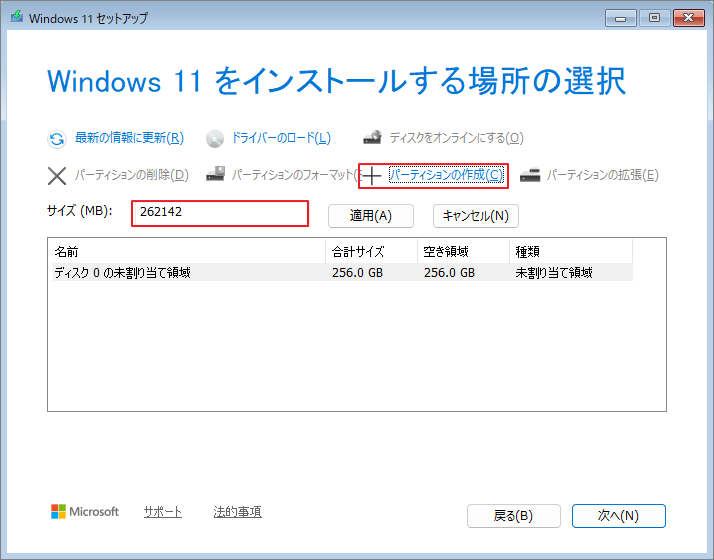Minimize the Windows 11 setup window
The image size is (714, 560).
tap(620, 18)
